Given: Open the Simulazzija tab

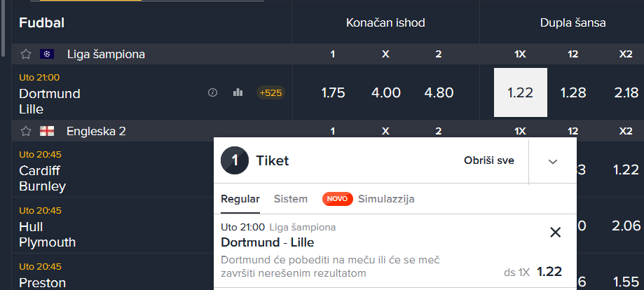Looking at the screenshot, I should (x=386, y=199).
